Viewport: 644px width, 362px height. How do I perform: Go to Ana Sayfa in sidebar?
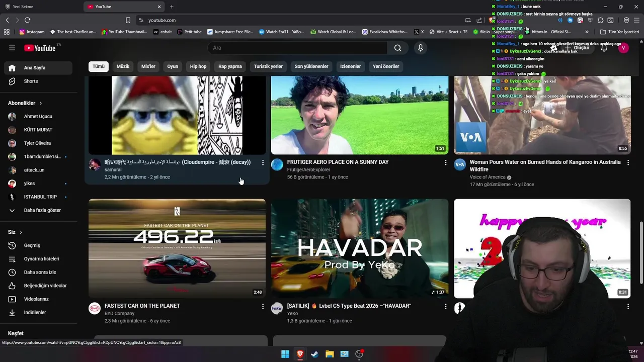[38, 68]
